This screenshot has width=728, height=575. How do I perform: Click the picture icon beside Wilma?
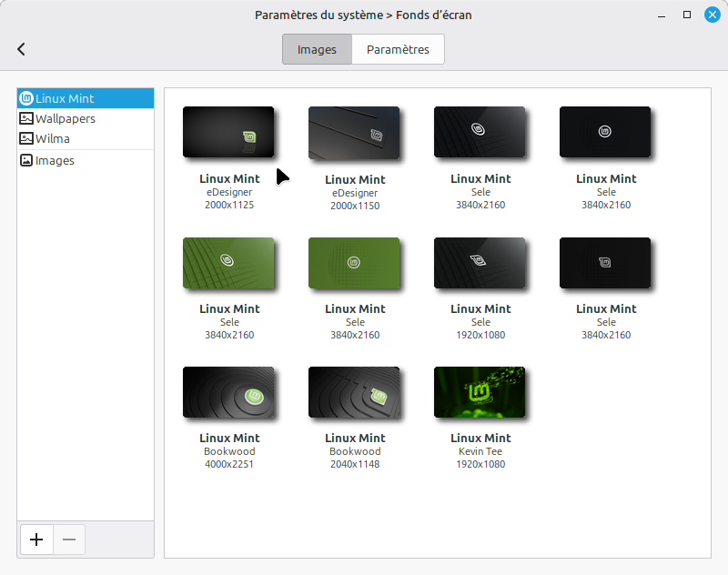point(26,138)
